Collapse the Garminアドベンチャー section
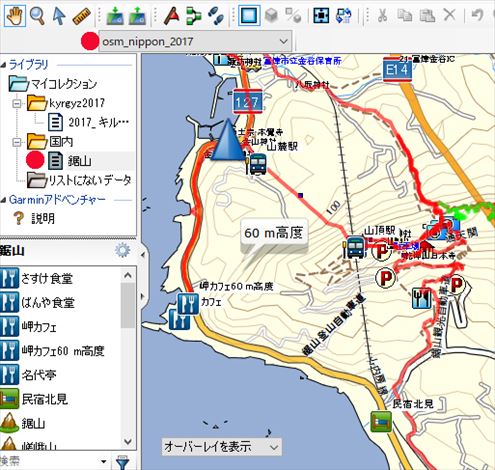This screenshot has height=470, width=495. 3,200
